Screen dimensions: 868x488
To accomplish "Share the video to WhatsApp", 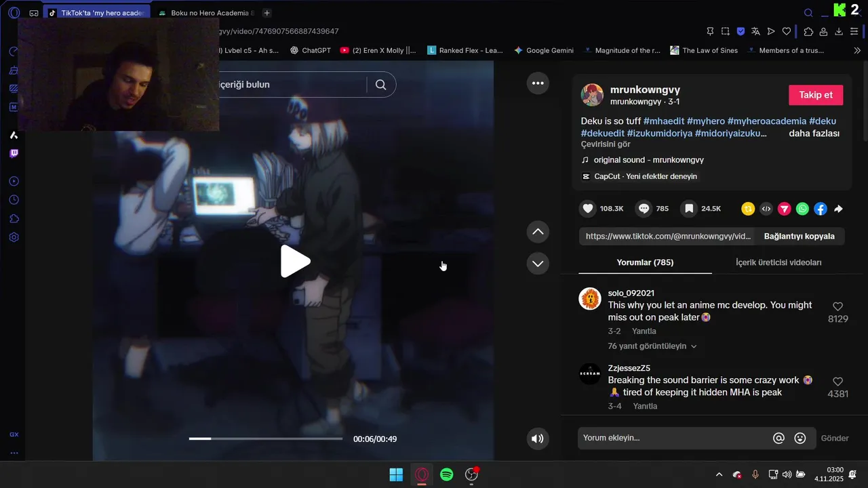I will point(802,209).
